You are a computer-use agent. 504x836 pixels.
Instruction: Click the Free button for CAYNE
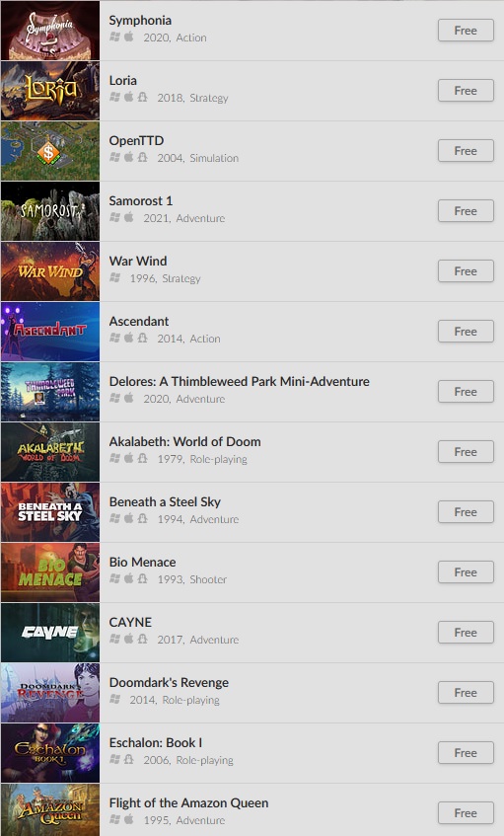pos(466,633)
